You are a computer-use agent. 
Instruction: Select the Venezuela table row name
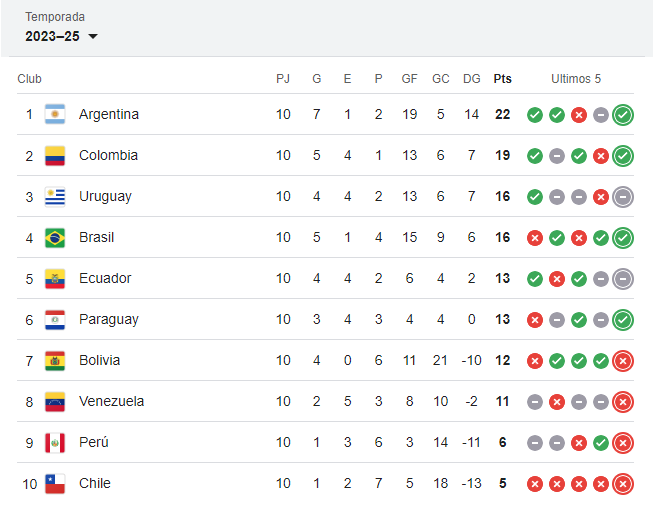(x=111, y=401)
